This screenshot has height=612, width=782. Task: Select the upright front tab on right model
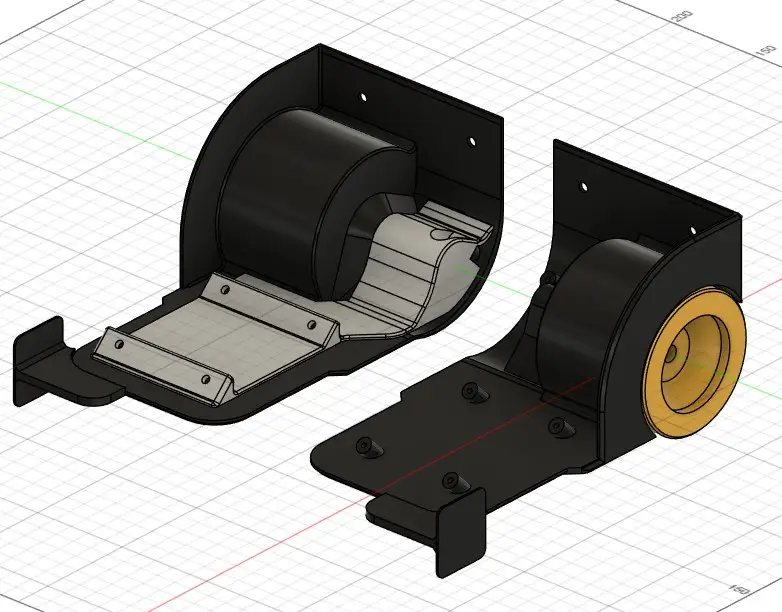point(460,532)
